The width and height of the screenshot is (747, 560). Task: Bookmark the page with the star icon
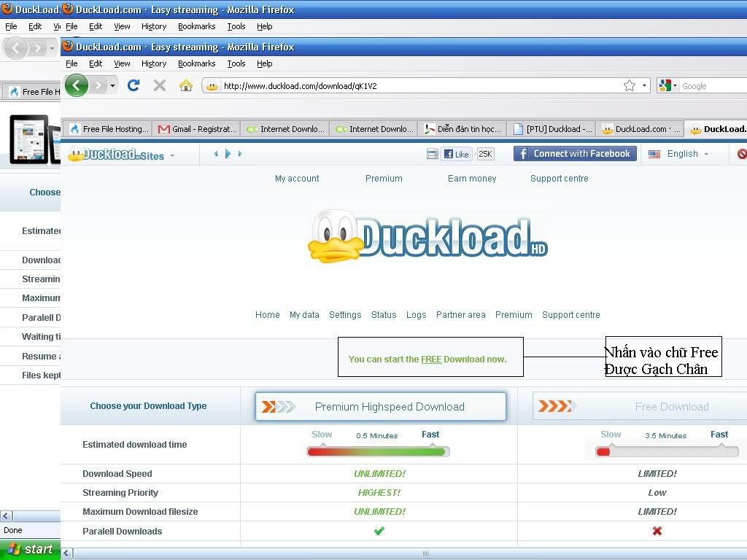(630, 86)
